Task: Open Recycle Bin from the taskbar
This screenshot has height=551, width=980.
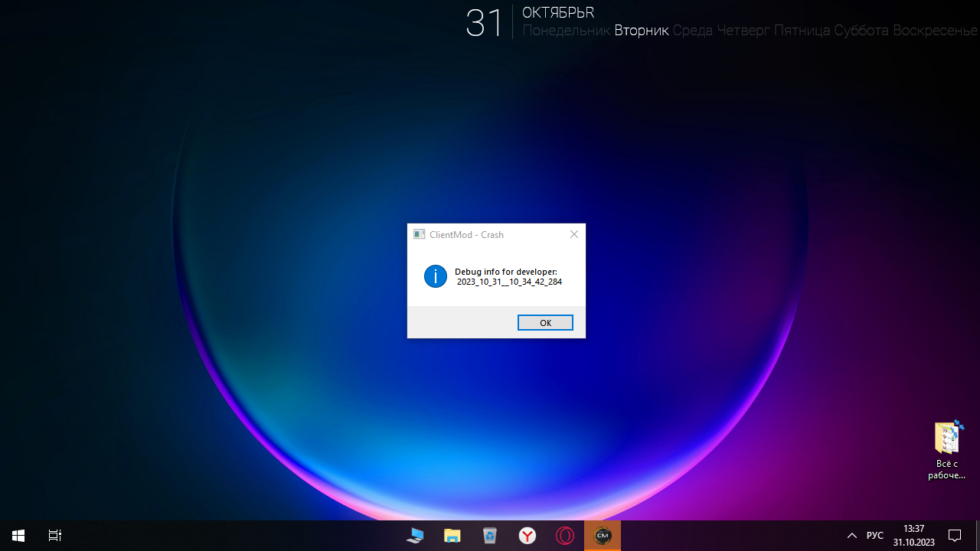Action: 490,536
